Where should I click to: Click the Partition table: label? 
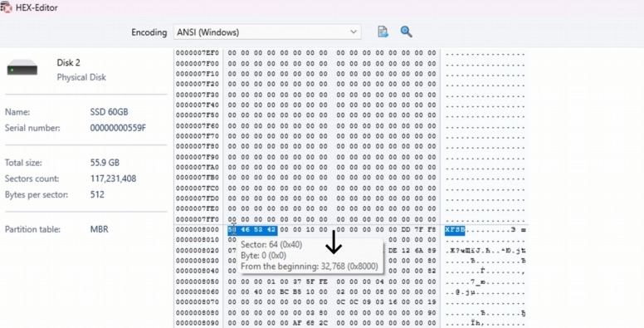tap(32, 229)
